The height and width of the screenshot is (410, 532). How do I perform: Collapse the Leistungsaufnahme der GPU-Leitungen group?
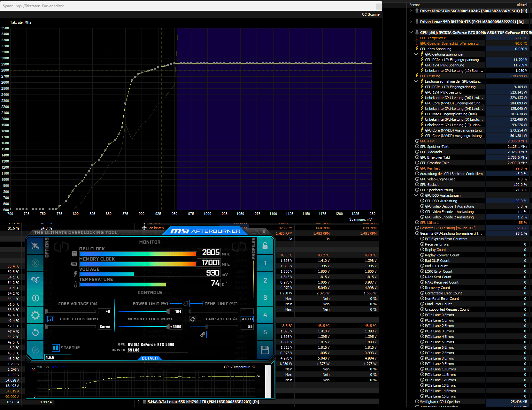[x=416, y=81]
